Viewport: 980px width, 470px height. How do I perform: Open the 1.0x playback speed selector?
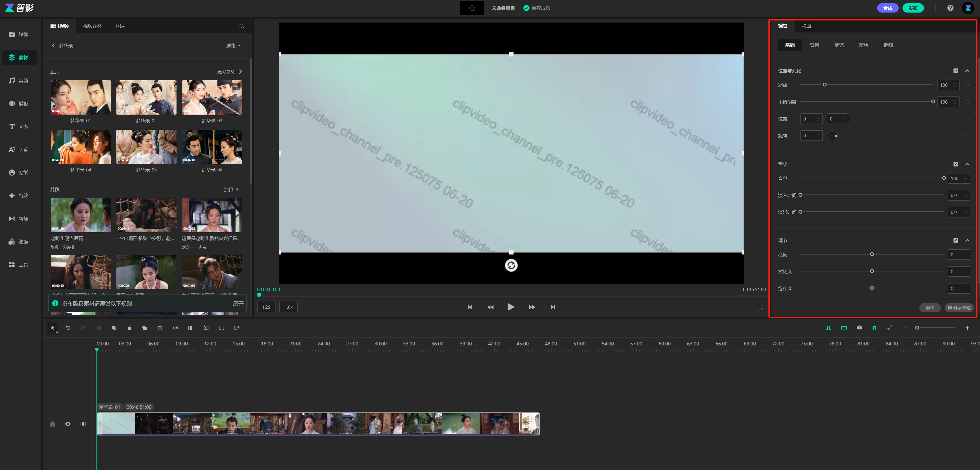288,307
